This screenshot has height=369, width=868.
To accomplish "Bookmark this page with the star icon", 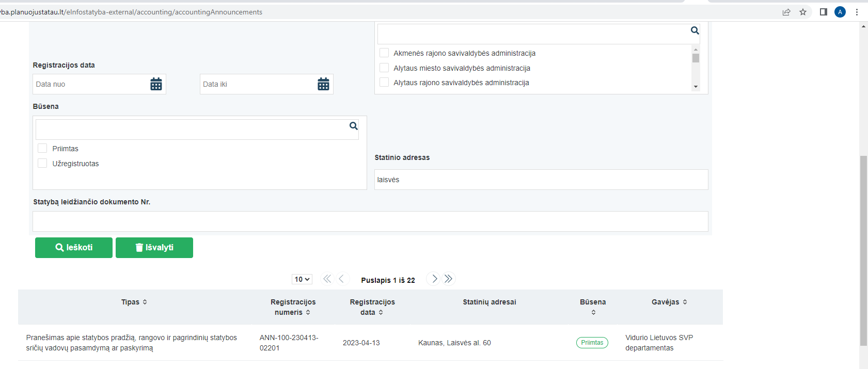I will (803, 12).
